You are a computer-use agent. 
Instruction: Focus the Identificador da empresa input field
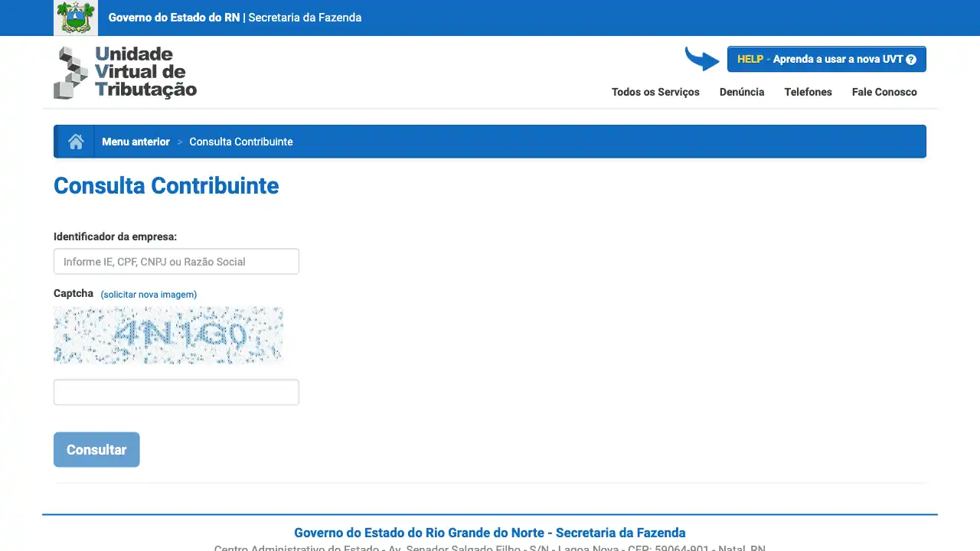[x=176, y=262]
